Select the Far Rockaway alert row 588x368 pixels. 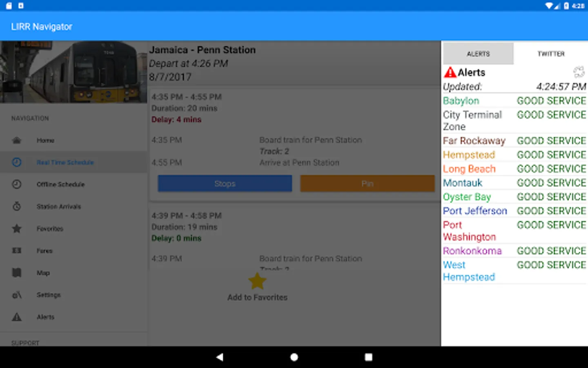[x=514, y=141]
